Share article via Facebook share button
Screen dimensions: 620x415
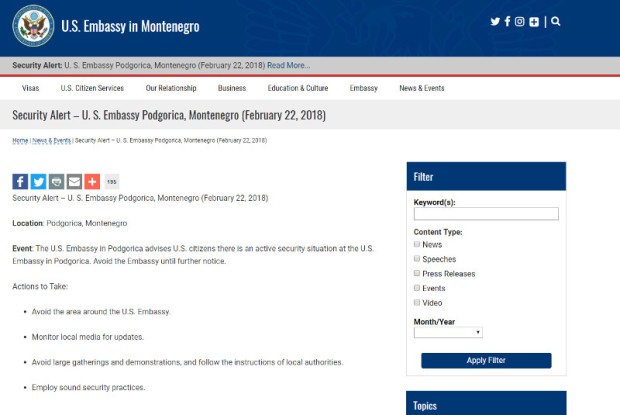pyautogui.click(x=20, y=181)
